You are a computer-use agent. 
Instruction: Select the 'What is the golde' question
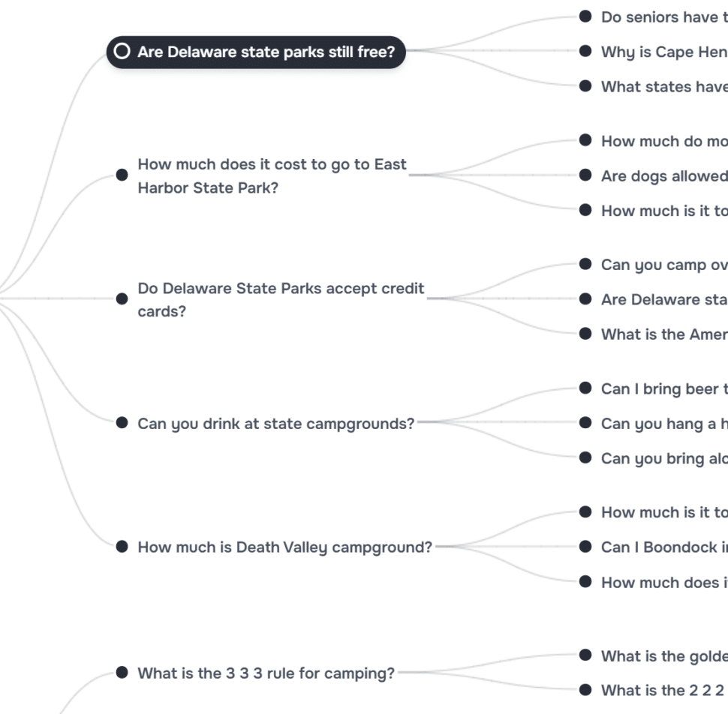click(664, 656)
